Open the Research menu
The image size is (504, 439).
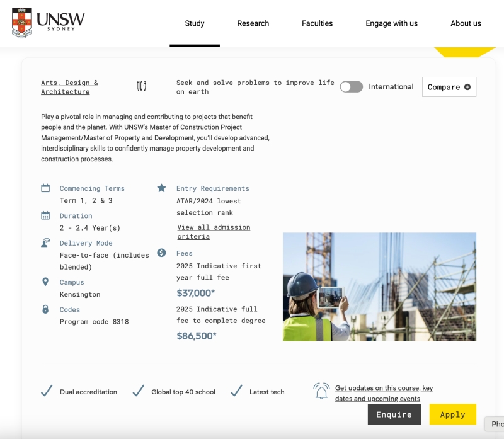(253, 23)
